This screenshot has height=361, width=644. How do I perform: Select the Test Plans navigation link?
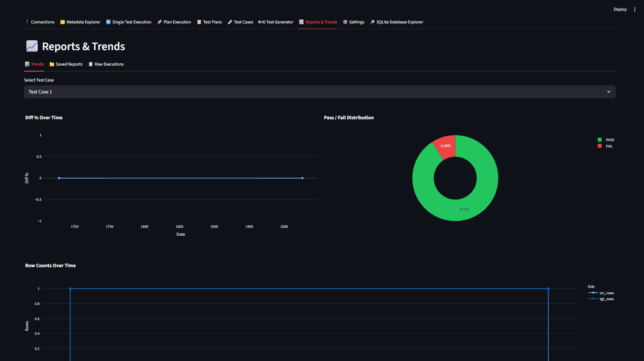click(210, 22)
